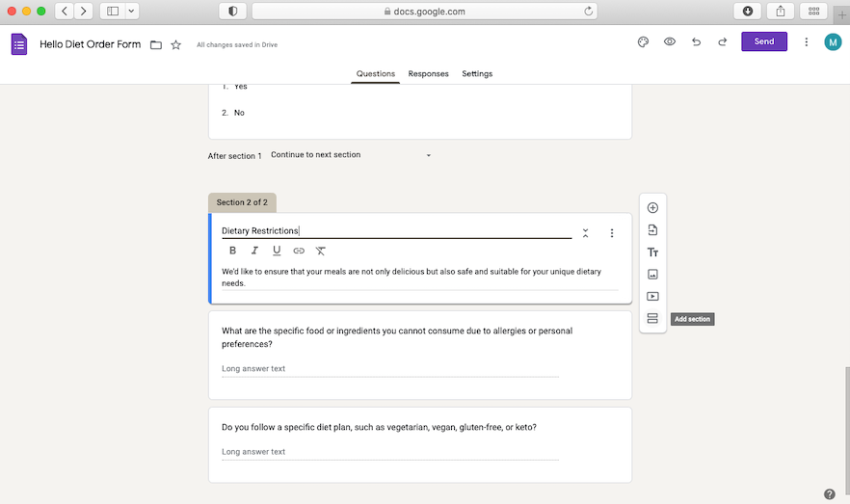The height and width of the screenshot is (504, 850).
Task: Switch to the Settings tab
Action: tap(477, 74)
